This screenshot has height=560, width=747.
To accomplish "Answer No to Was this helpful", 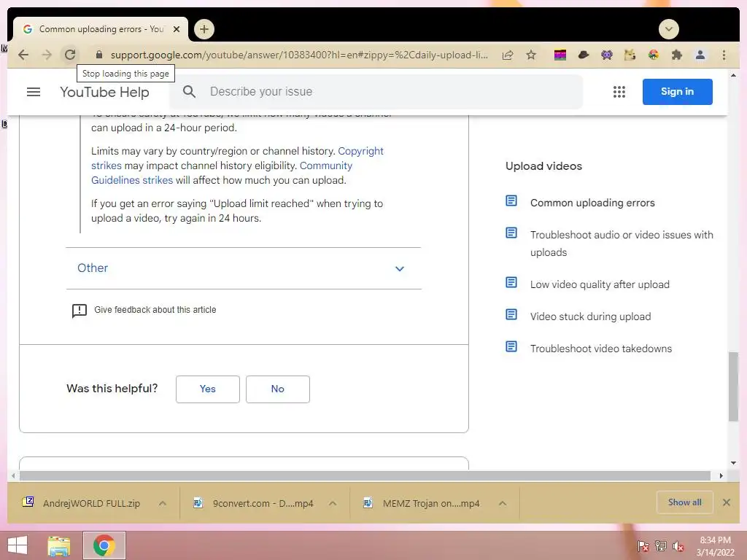I will point(278,389).
